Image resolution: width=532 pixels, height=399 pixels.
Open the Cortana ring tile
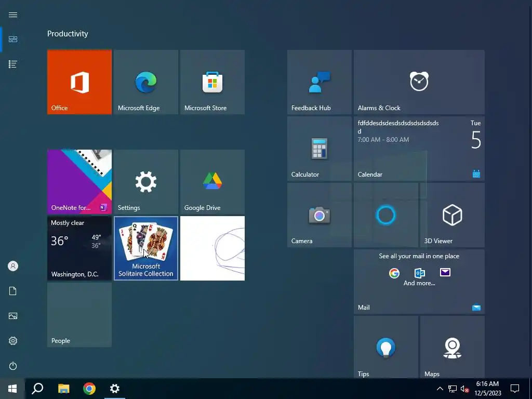tap(386, 215)
